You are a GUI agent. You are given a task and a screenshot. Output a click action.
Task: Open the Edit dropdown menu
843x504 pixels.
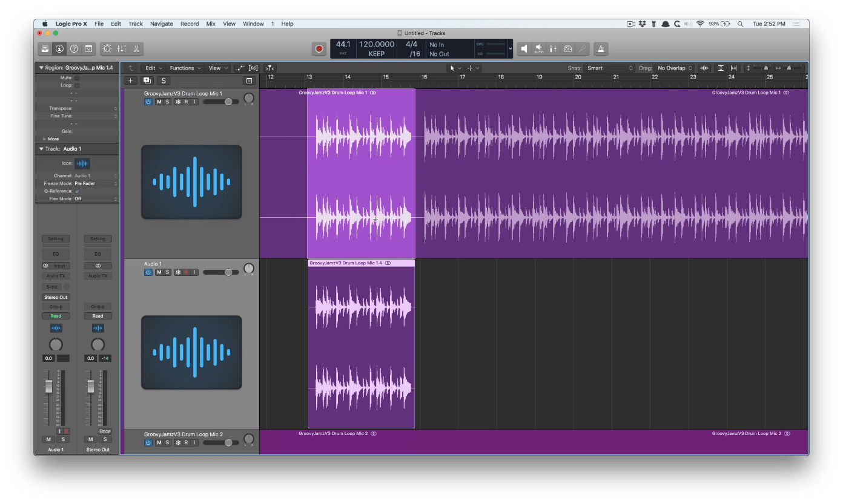[153, 68]
